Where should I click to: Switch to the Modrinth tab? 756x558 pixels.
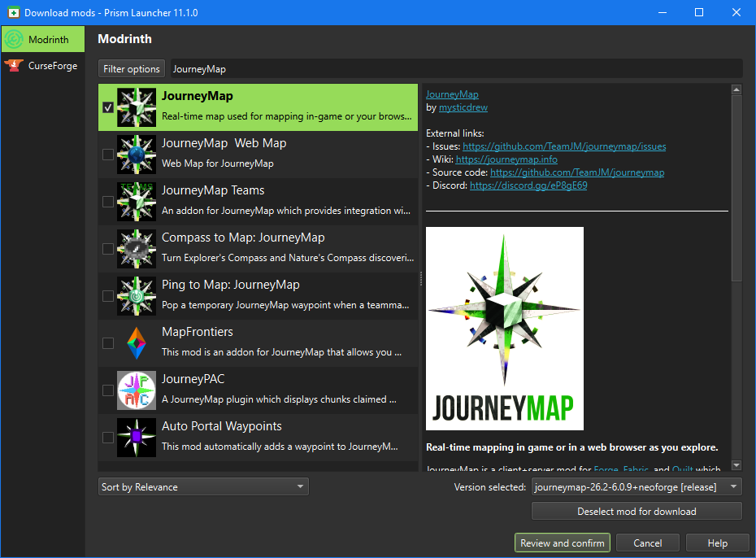click(x=42, y=40)
